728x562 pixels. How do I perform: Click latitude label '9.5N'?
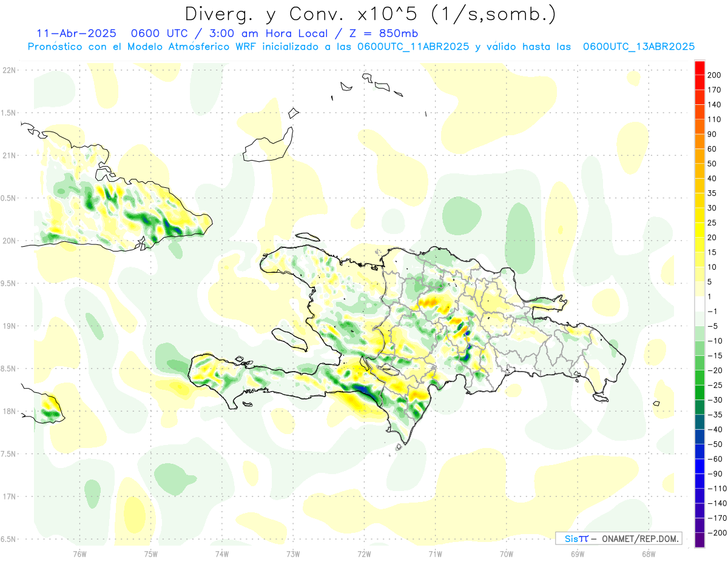click(x=9, y=283)
